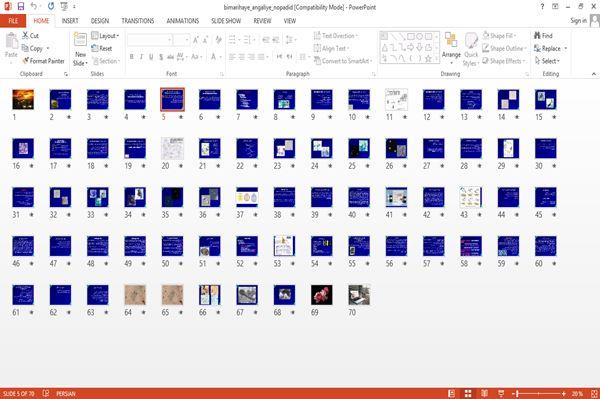The height and width of the screenshot is (399, 600).
Task: Click the spell check icon in status bar
Action: [x=46, y=393]
